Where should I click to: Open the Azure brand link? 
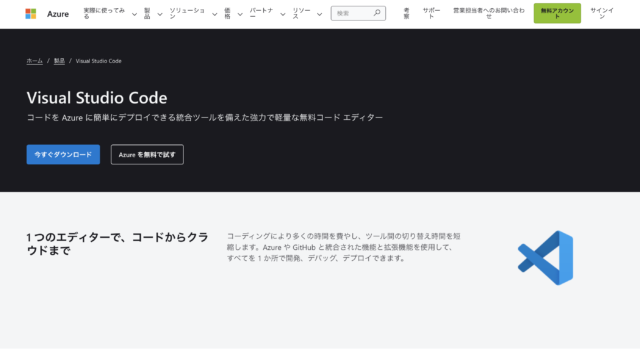click(58, 14)
